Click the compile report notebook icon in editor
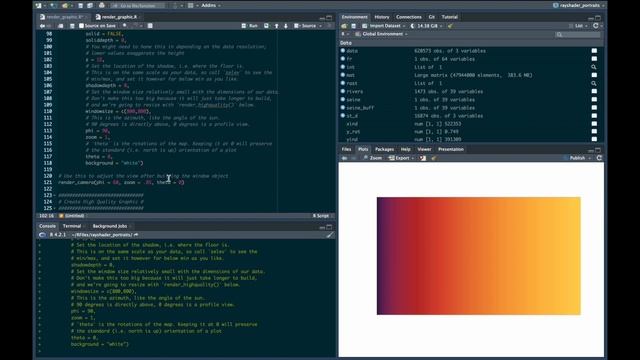The image size is (640, 360). [x=150, y=26]
